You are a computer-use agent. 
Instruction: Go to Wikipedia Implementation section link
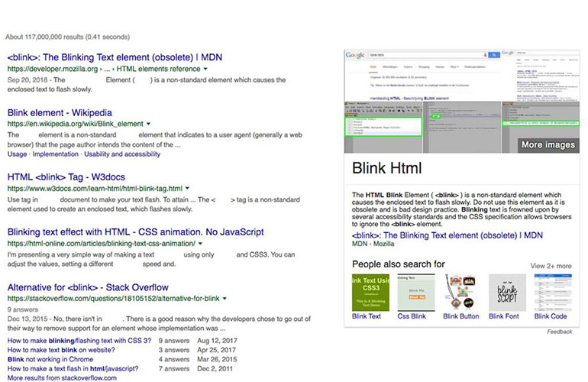[x=56, y=154]
